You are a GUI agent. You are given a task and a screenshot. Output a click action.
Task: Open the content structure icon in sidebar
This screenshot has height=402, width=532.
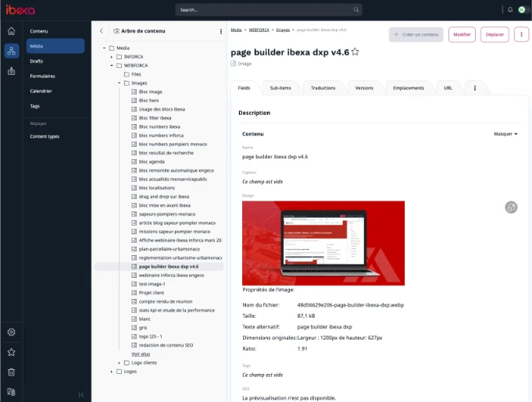tap(12, 51)
